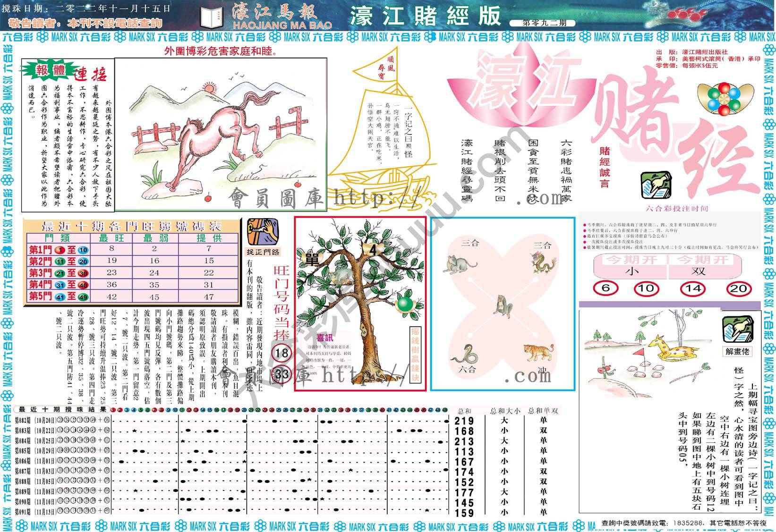Image resolution: width=776 pixels, height=532 pixels.
Task: Click the 敬告讀者 notice box
Action: [85, 22]
